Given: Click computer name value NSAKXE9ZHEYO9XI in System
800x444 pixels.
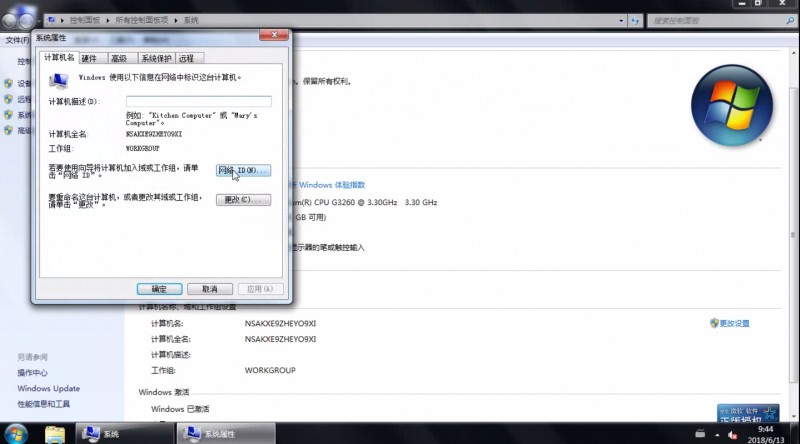Looking at the screenshot, I should tap(280, 324).
